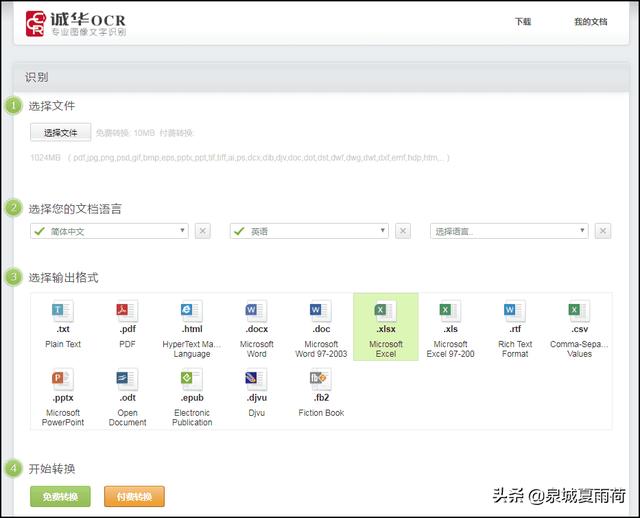Click the 选择文件 upload button
Screen dimensions: 640x518
(x=60, y=133)
